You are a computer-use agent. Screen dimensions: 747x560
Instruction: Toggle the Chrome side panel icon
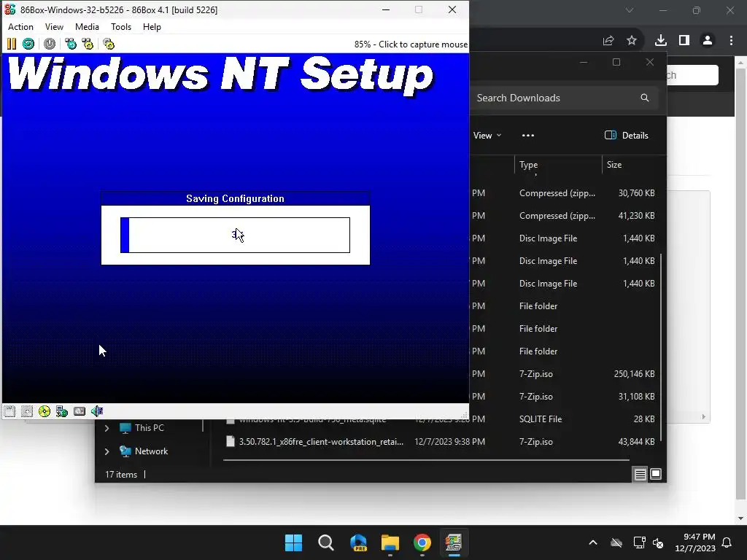pyautogui.click(x=684, y=41)
